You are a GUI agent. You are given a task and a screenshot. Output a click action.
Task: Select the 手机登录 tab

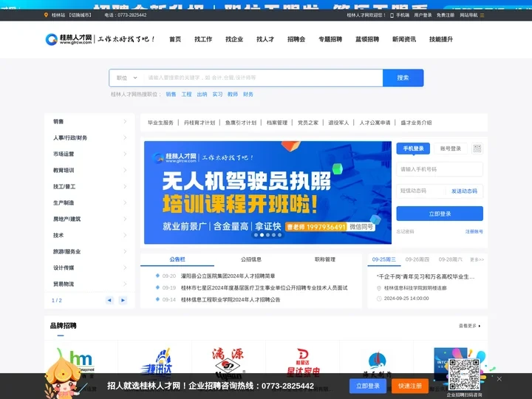(413, 149)
